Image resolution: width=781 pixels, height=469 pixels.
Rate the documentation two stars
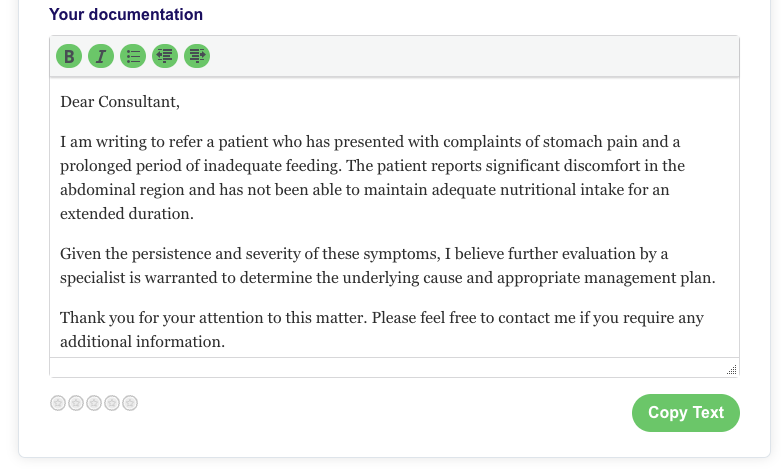(76, 403)
